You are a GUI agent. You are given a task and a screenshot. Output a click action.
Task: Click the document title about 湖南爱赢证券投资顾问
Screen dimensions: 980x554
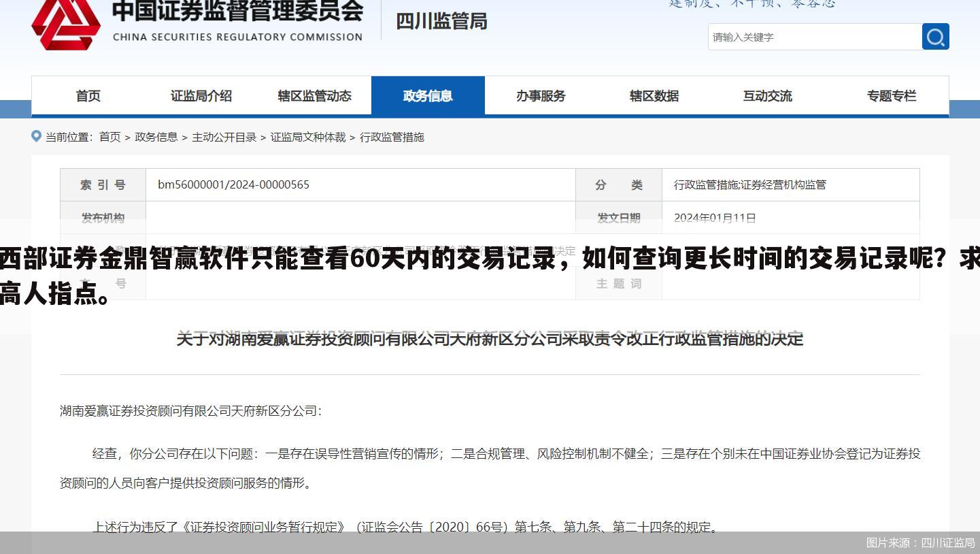pyautogui.click(x=490, y=338)
